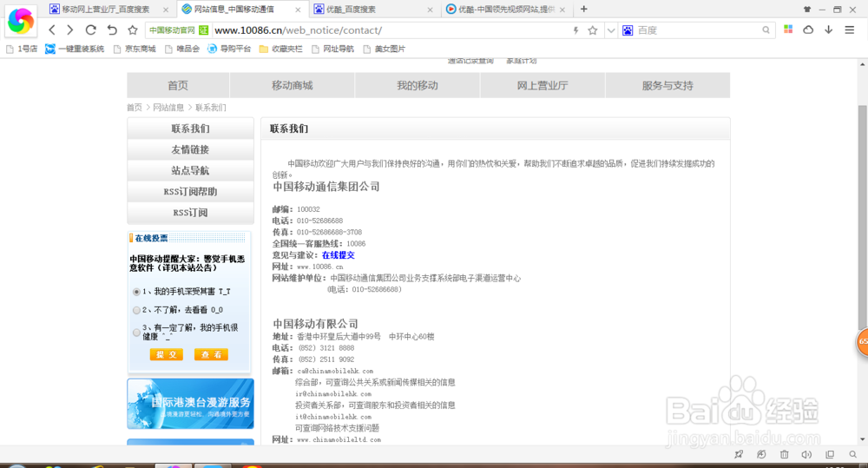Click 首页 in site navigation
Image resolution: width=868 pixels, height=468 pixels.
[x=178, y=85]
